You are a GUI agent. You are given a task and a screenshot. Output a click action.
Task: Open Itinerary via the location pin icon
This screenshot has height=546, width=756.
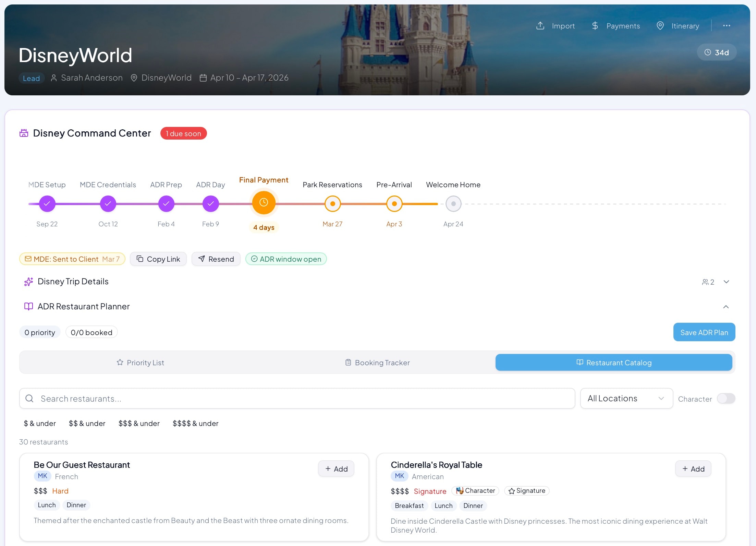click(660, 26)
